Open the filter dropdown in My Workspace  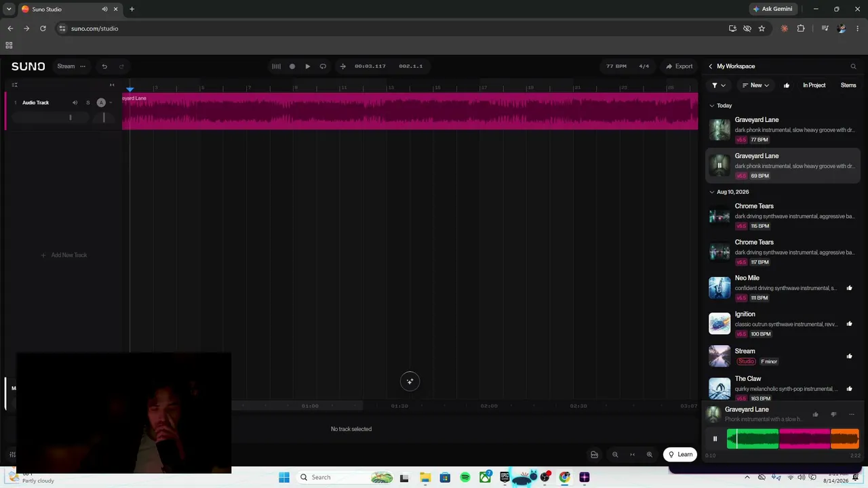click(718, 85)
